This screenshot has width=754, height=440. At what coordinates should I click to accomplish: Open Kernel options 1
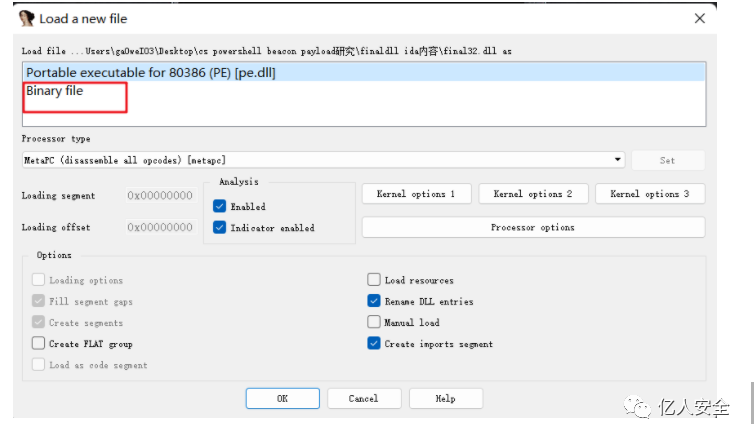point(416,194)
